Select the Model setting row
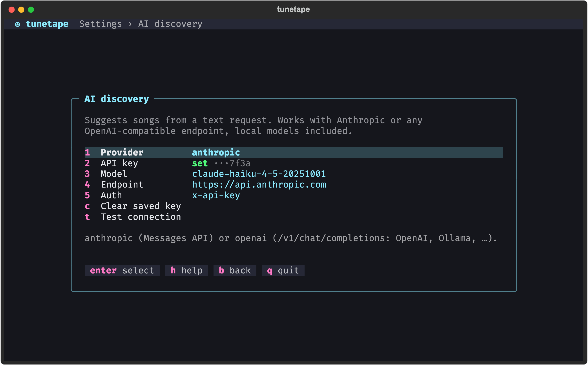 294,174
